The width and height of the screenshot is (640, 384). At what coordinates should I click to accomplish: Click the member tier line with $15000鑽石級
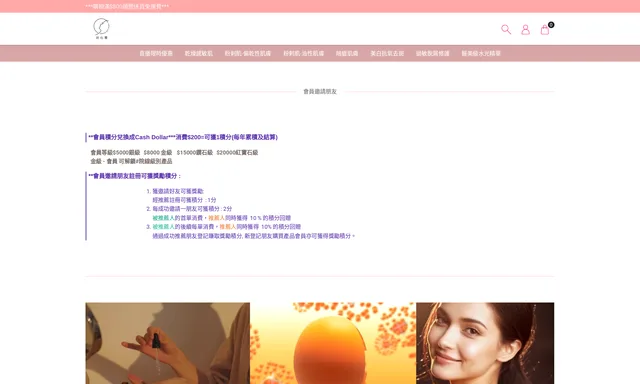click(x=174, y=152)
